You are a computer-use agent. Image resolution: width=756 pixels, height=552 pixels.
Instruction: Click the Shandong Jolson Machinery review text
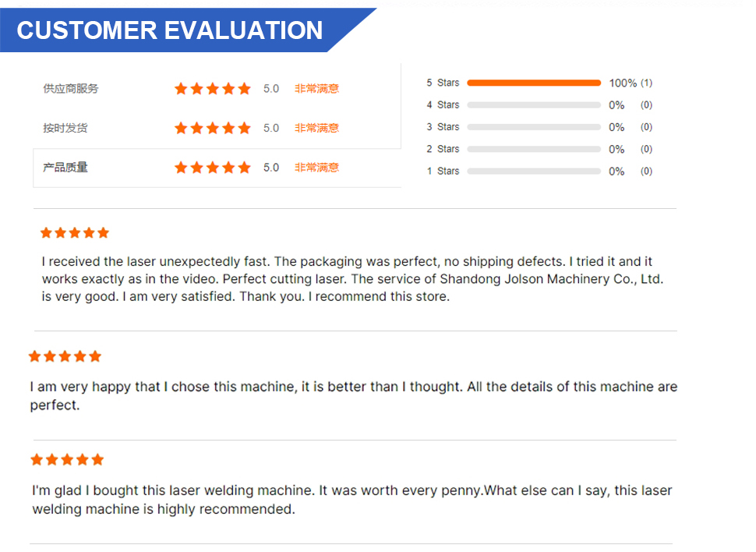pyautogui.click(x=352, y=279)
